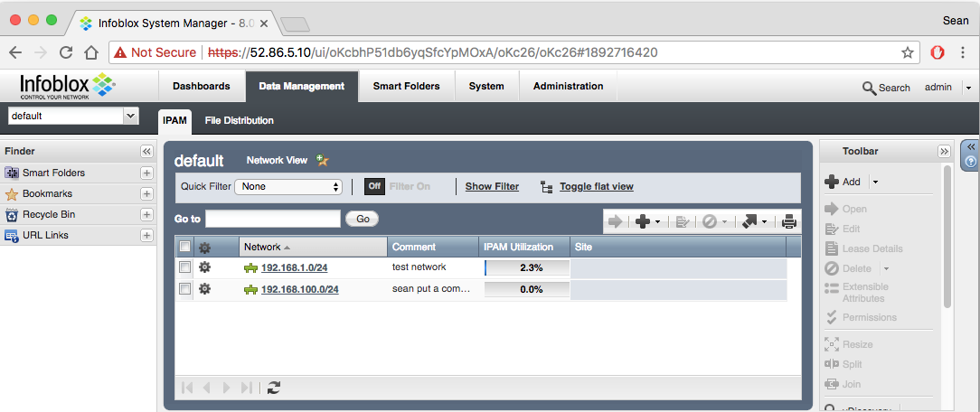Click the Show Filter link
The height and width of the screenshot is (412, 980).
(492, 186)
